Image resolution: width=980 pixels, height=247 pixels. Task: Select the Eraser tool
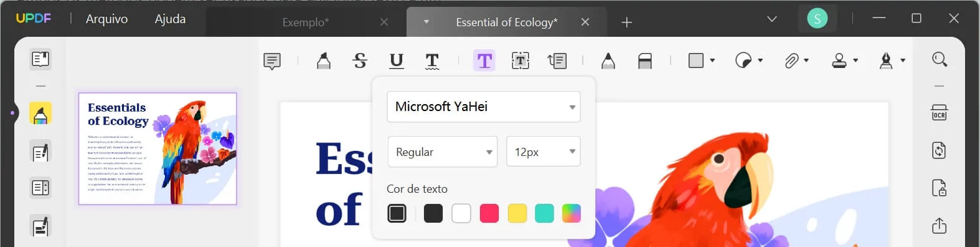click(645, 61)
